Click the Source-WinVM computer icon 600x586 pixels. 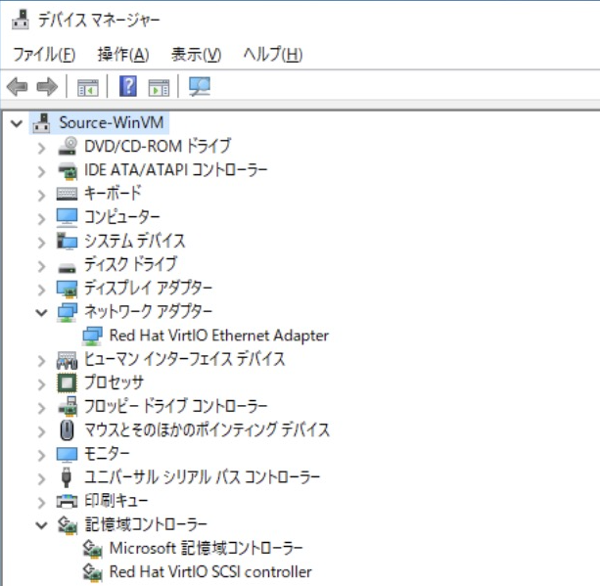point(41,123)
